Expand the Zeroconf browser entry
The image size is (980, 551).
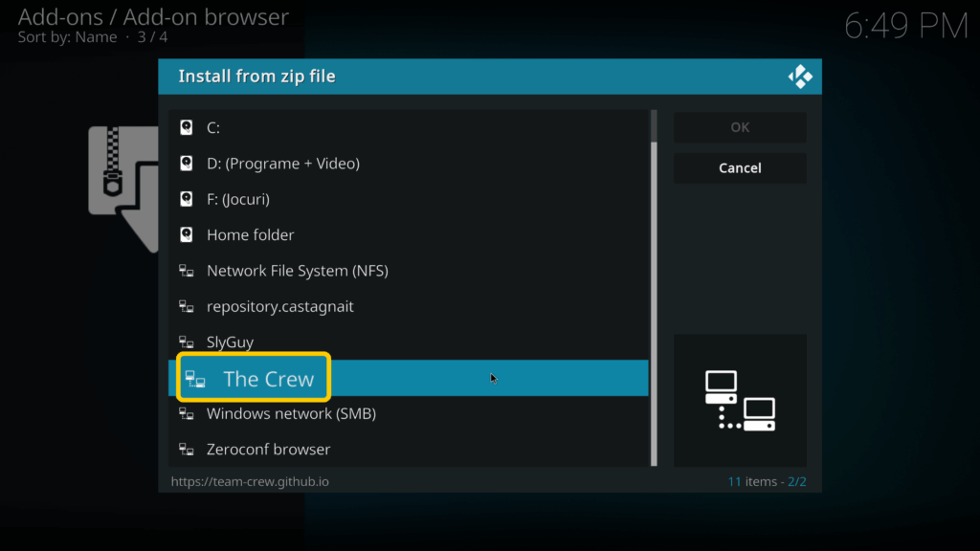point(268,449)
